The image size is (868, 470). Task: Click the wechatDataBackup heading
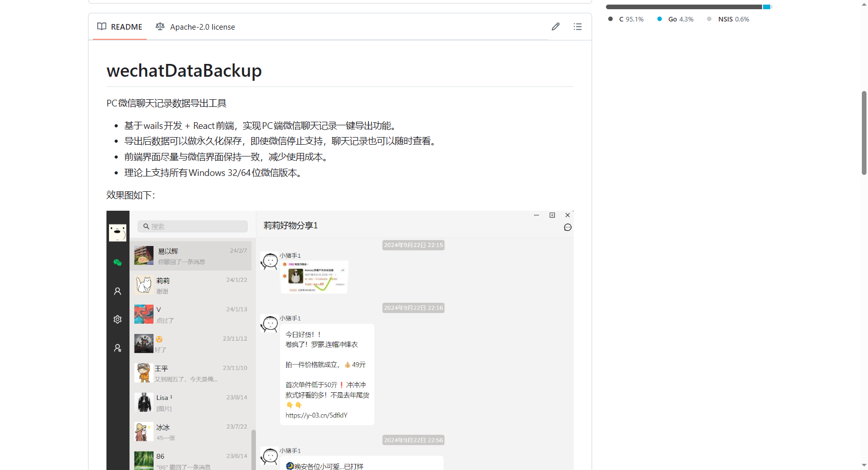point(184,71)
